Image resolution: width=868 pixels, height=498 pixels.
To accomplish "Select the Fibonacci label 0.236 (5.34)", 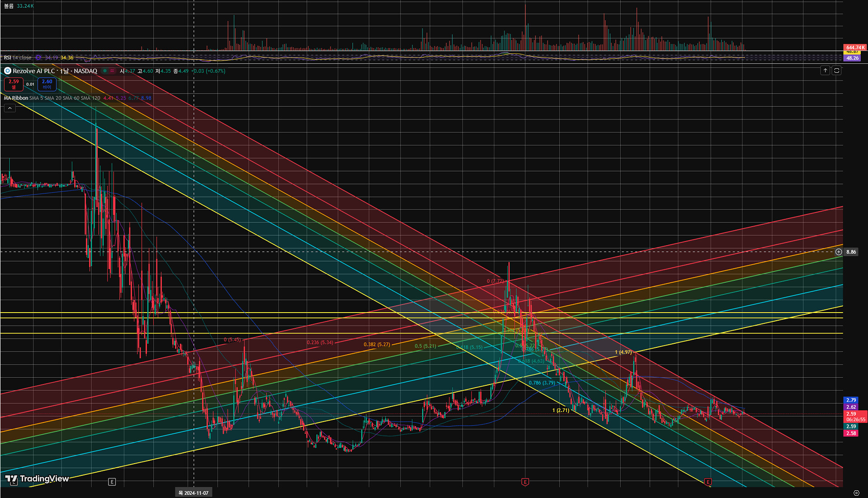I will [320, 343].
